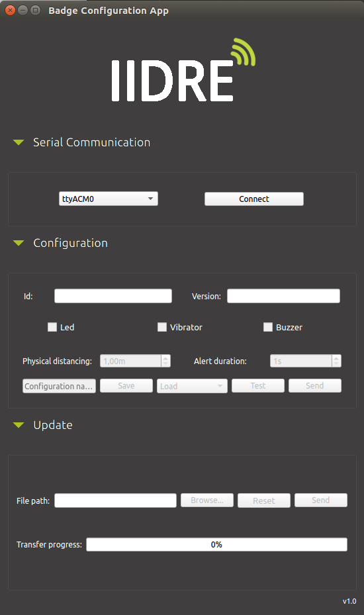
Task: Focus the Version text field
Action: (x=283, y=296)
